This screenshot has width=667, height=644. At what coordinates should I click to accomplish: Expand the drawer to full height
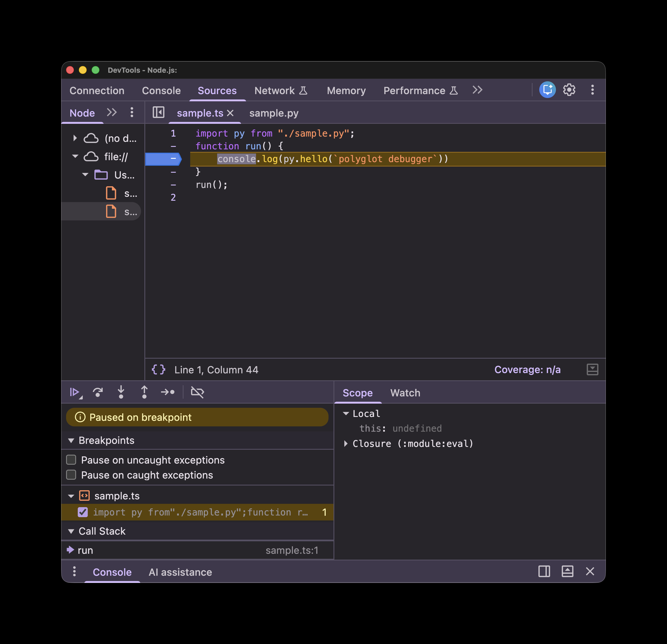coord(567,571)
